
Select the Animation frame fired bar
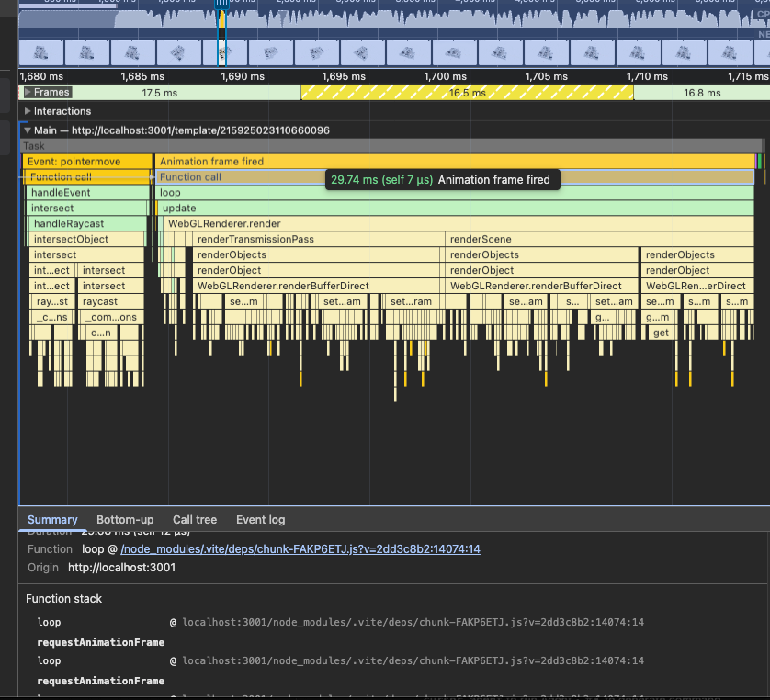tap(239, 162)
